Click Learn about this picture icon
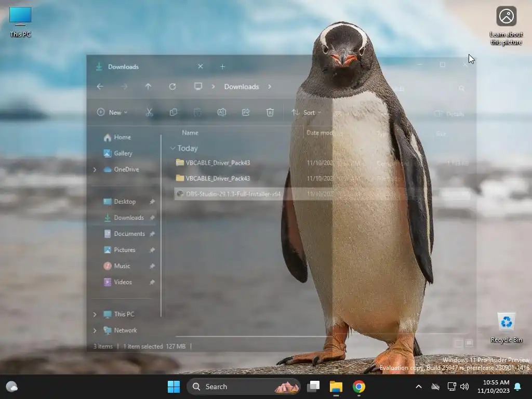The image size is (532, 399). [x=506, y=25]
